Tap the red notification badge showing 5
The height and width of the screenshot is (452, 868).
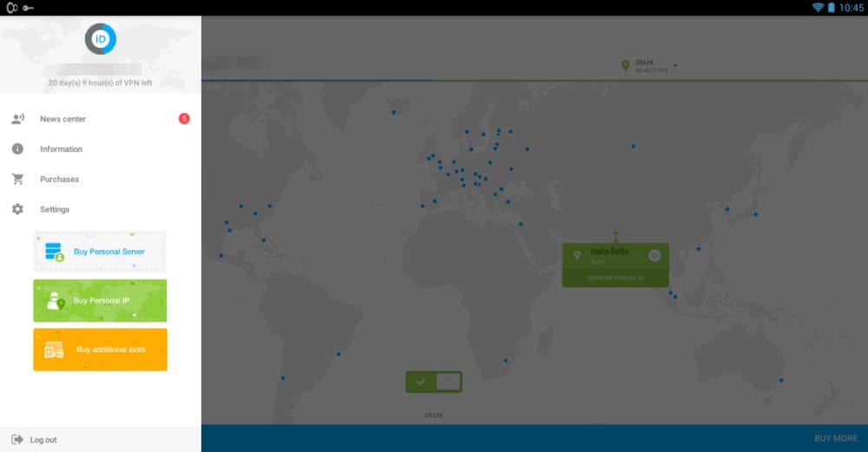(x=184, y=118)
